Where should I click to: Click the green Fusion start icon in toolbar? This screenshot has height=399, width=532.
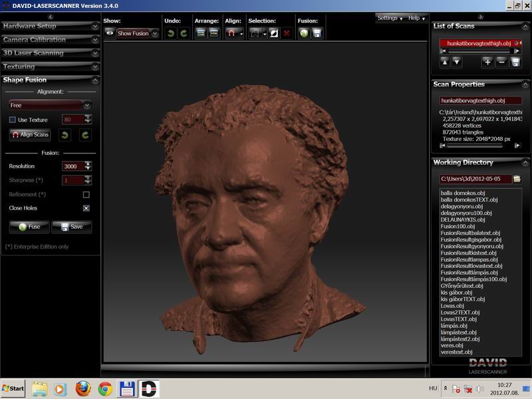click(304, 33)
